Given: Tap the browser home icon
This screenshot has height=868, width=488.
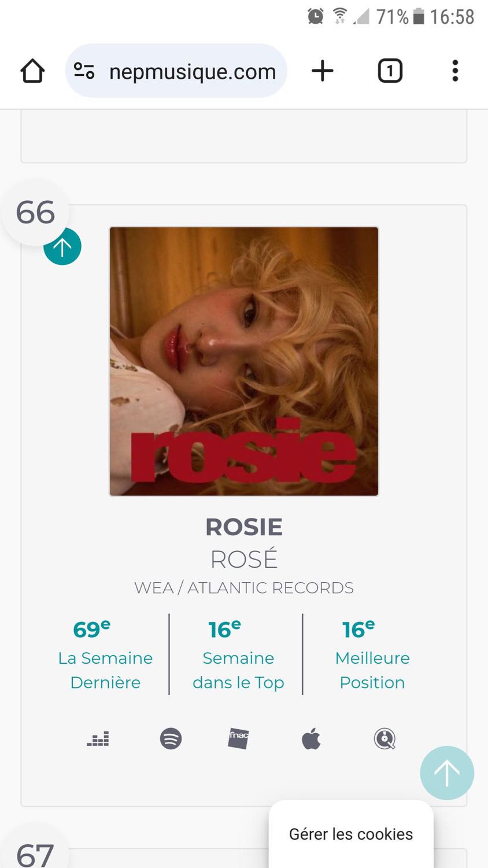Looking at the screenshot, I should 32,71.
